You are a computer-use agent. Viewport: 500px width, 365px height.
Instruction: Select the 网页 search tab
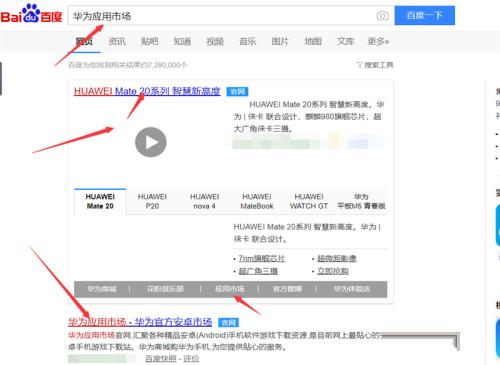coord(84,42)
